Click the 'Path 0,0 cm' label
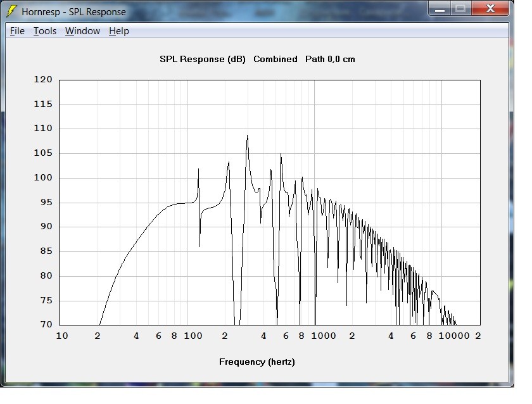Image resolution: width=532 pixels, height=404 pixels. [x=330, y=59]
